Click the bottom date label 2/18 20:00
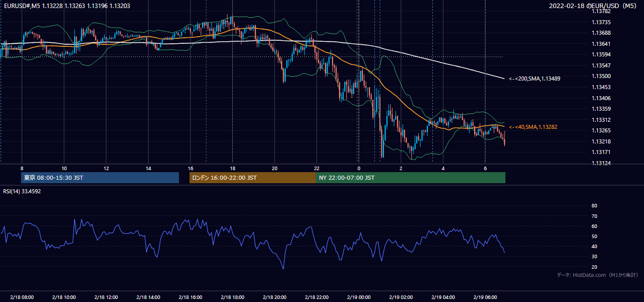The width and height of the screenshot is (644, 302). pos(274,297)
